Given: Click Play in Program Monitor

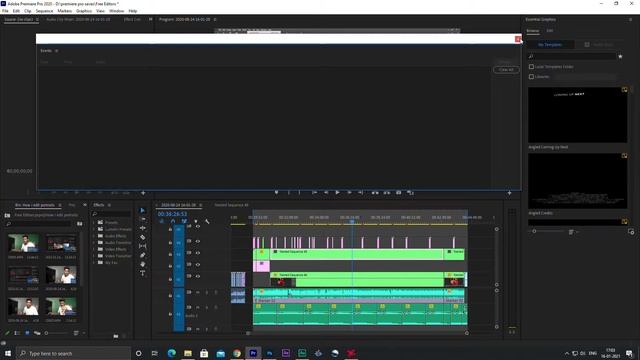Looking at the screenshot, I should point(338,193).
